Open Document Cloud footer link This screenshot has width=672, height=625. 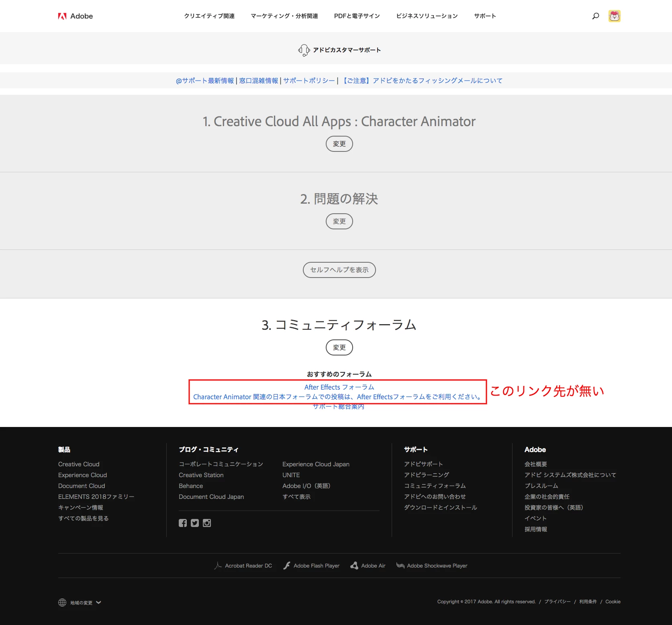(x=82, y=486)
